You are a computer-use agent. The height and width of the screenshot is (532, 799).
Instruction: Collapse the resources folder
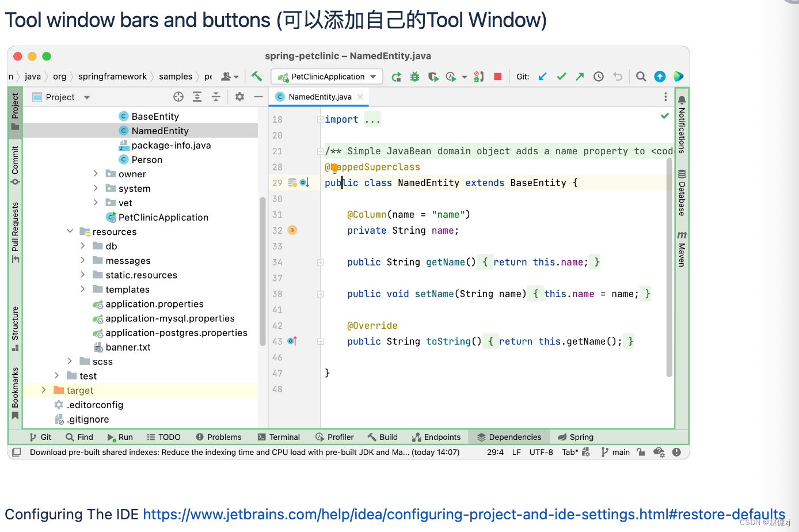[x=70, y=231]
